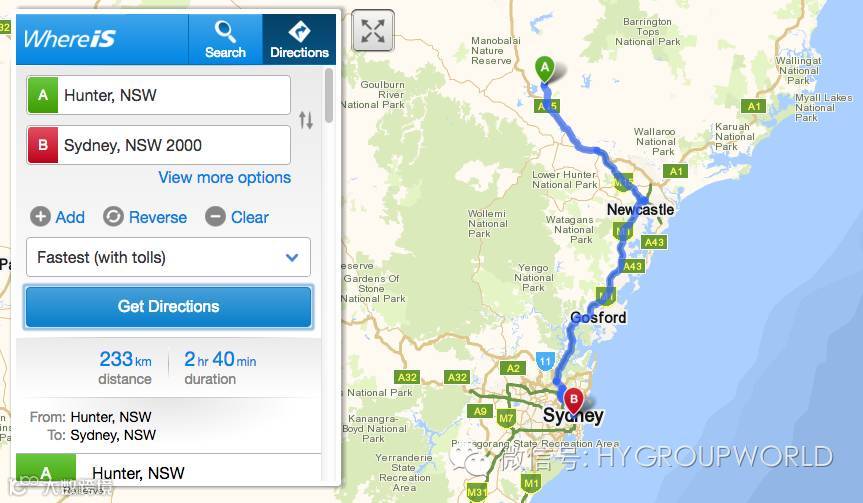Open the Hunter, NSW step A entry
863x503 pixels.
168,472
